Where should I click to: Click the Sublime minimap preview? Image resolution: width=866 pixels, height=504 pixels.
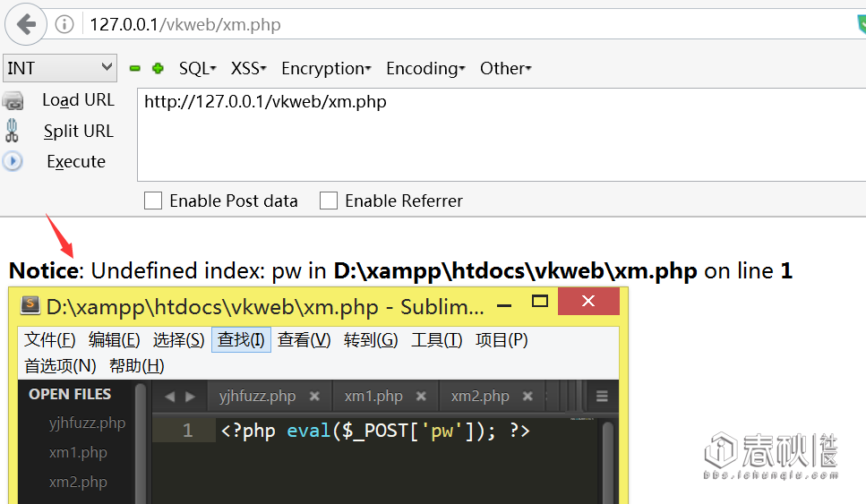pos(581,421)
